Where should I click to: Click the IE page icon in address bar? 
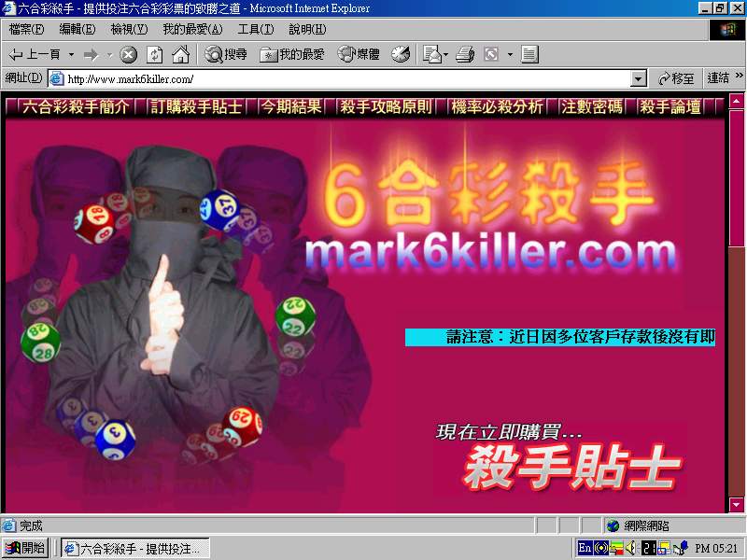pyautogui.click(x=57, y=79)
